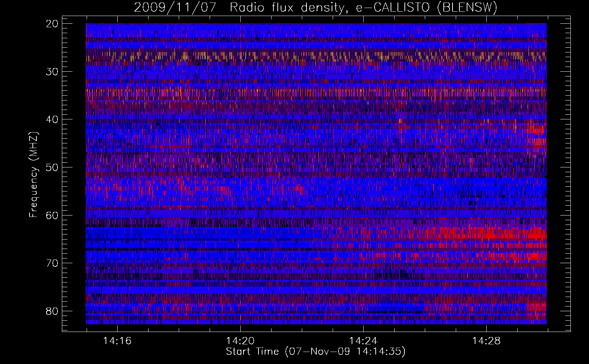
Task: Click the 'Start Time (07-Nov-09 14:14:35)' label
Action: click(316, 352)
